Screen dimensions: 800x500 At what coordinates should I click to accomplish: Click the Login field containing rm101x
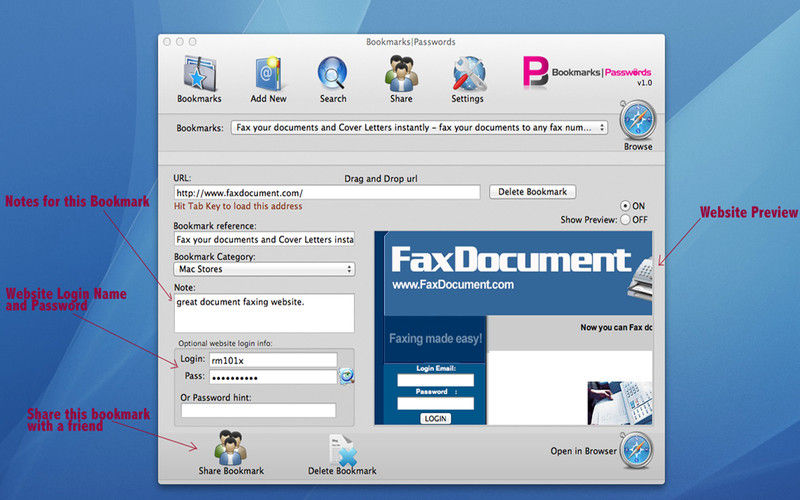click(x=273, y=360)
